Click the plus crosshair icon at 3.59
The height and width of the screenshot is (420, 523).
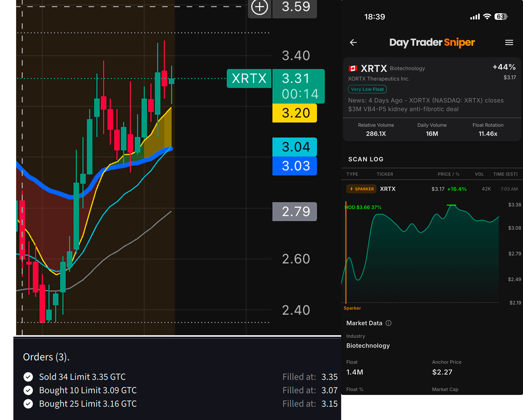click(259, 7)
